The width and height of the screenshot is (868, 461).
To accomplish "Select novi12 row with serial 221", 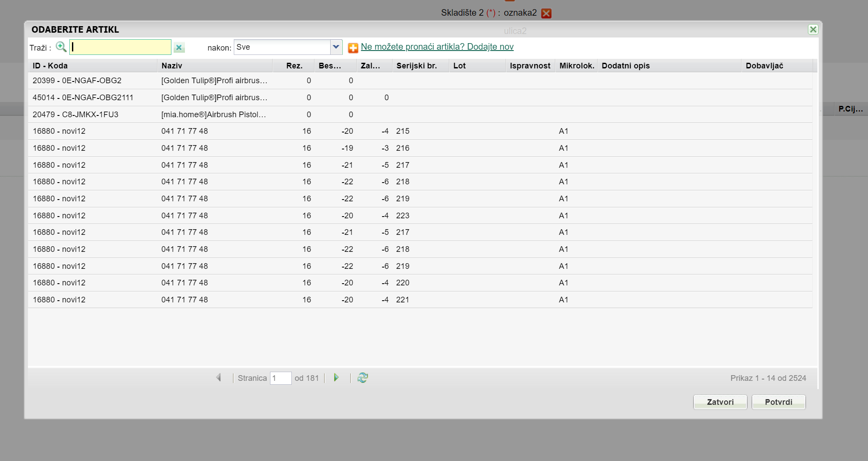I will [420, 300].
